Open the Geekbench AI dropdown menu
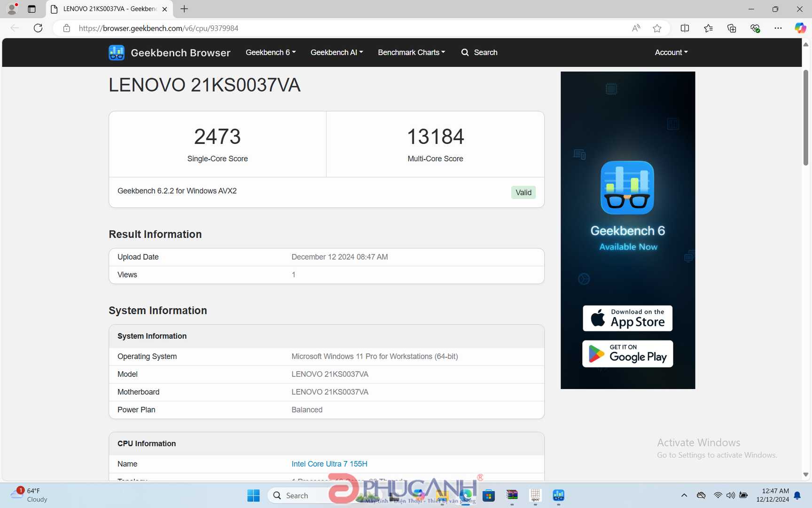This screenshot has width=812, height=508. pyautogui.click(x=336, y=52)
